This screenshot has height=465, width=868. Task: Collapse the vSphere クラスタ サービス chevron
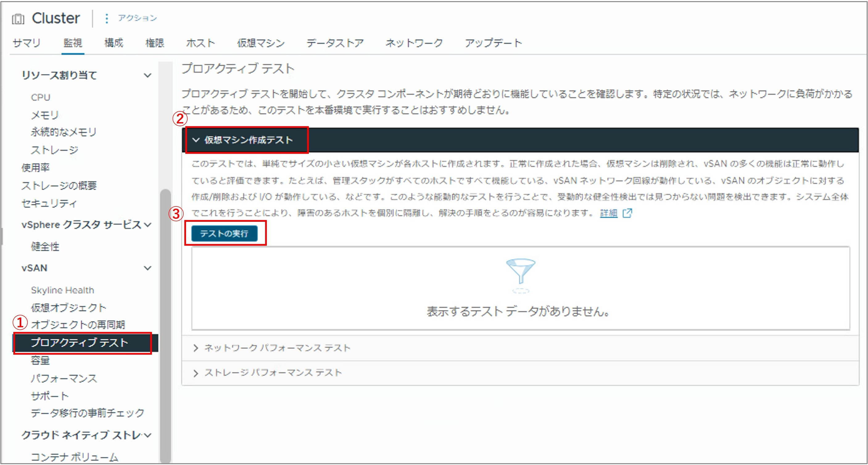(x=147, y=225)
